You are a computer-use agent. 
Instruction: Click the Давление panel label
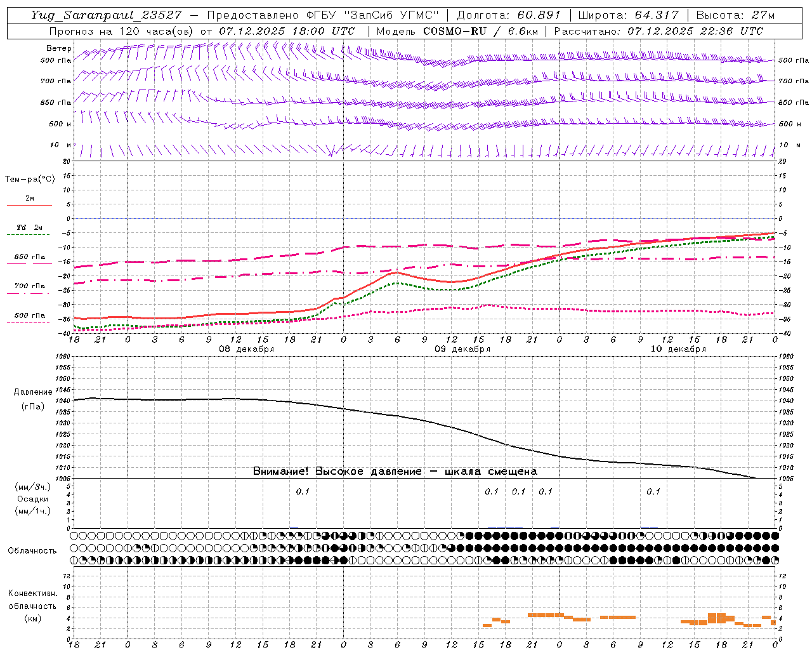pos(32,392)
